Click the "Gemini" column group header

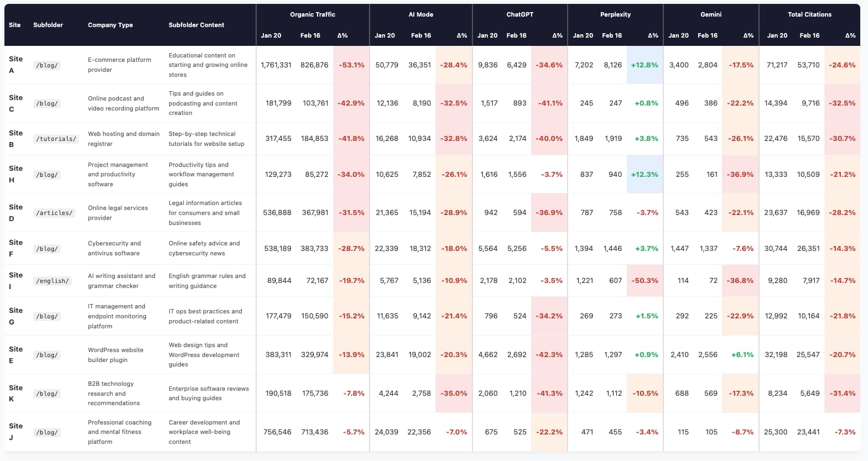711,14
